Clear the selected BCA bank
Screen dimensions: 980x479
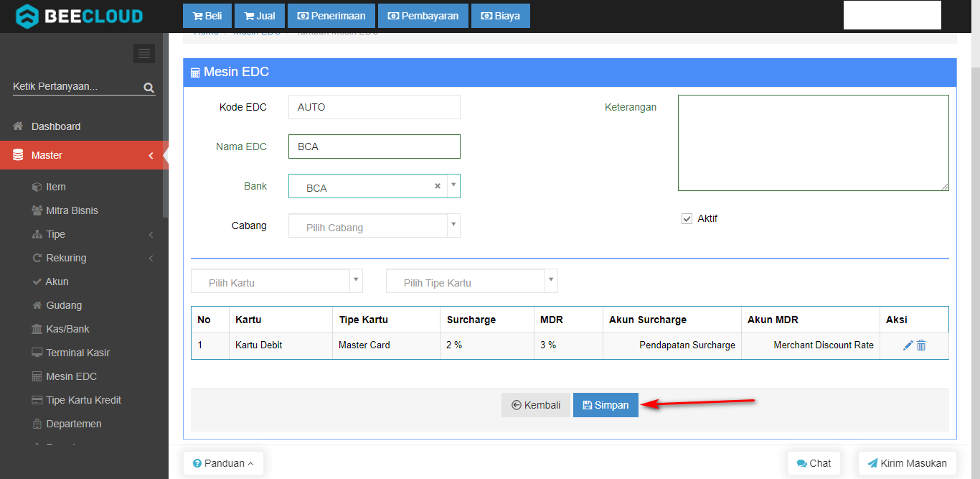tap(438, 186)
